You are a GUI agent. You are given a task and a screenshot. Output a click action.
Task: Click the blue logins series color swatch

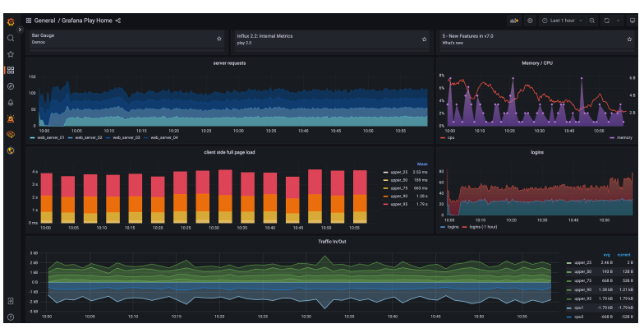pos(442,227)
